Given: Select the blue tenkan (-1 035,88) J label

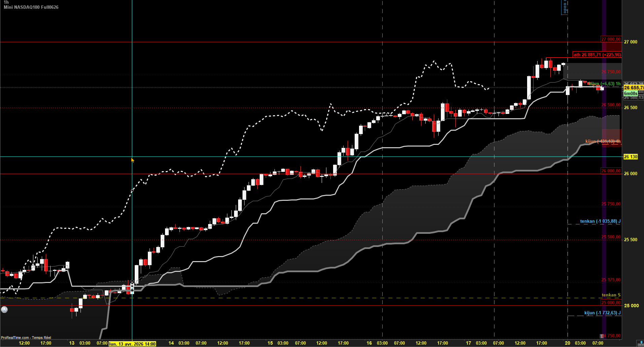Looking at the screenshot, I should (600, 221).
